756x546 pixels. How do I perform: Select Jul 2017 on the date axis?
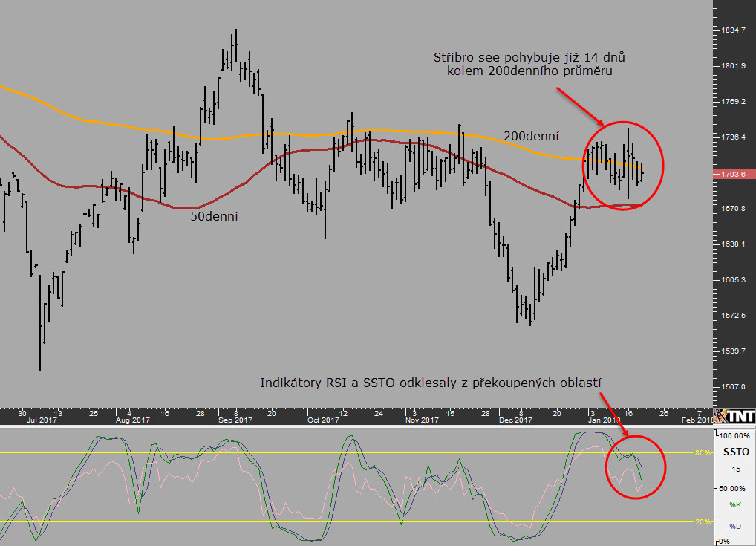click(x=42, y=420)
